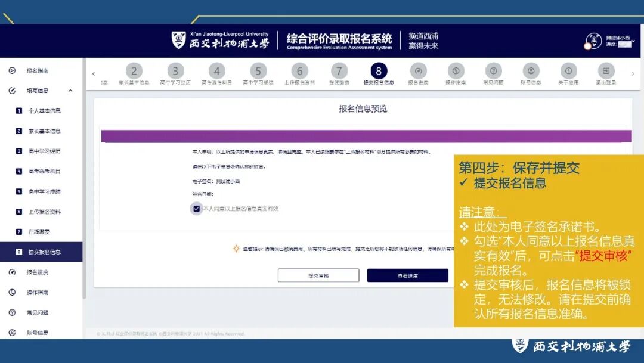Collapse the 填写信息 sidebar section
Screen dimensions: 644x363
[x=70, y=91]
